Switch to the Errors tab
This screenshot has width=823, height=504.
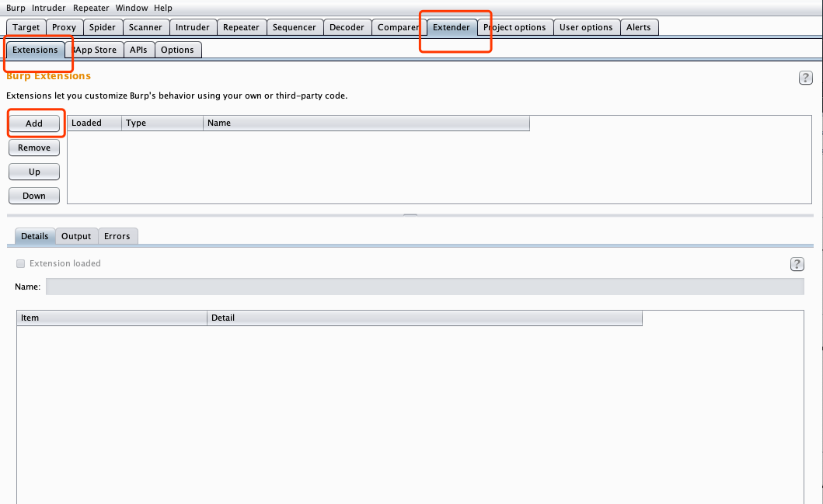pos(117,236)
